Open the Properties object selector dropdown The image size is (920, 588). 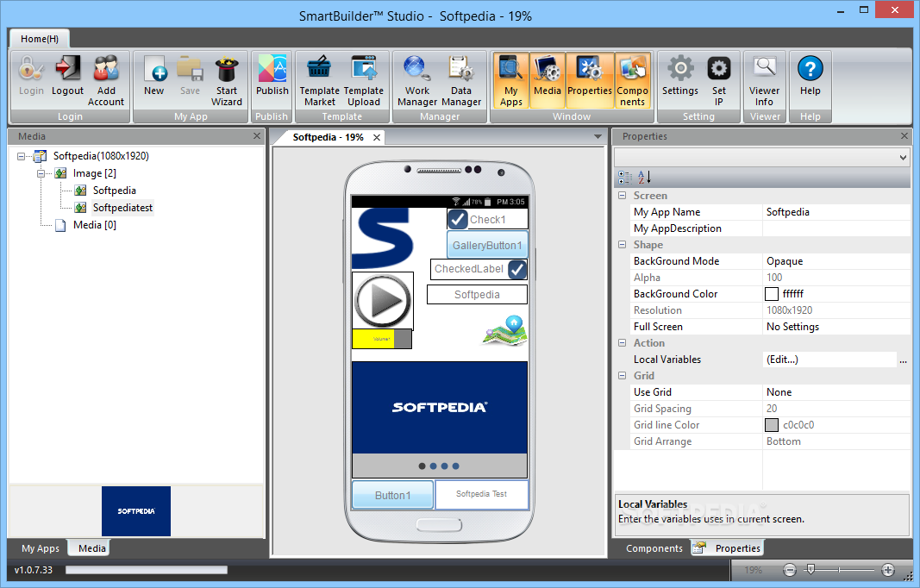point(903,157)
